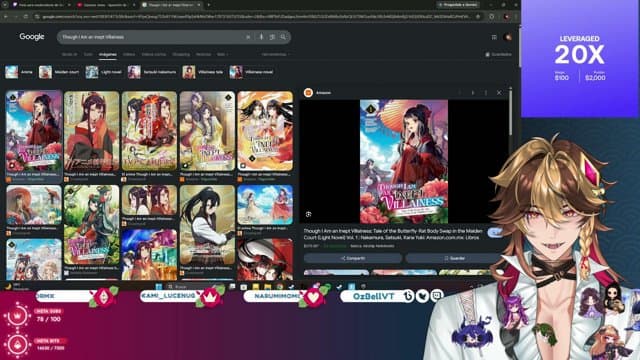640x360 pixels.
Task: Close the image preview panel
Action: [x=499, y=93]
